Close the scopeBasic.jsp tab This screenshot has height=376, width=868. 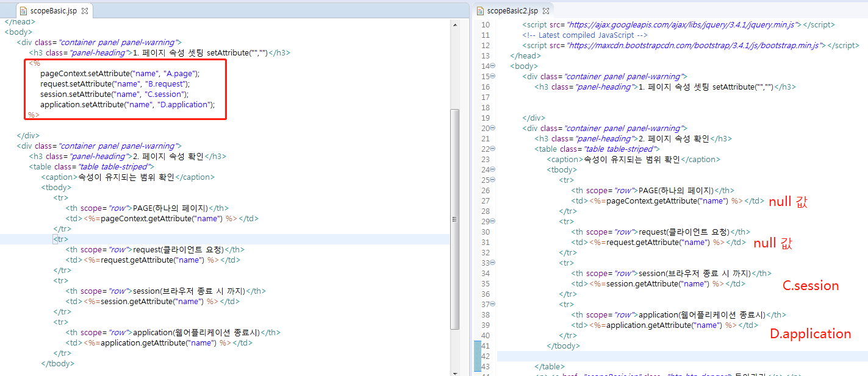click(85, 10)
